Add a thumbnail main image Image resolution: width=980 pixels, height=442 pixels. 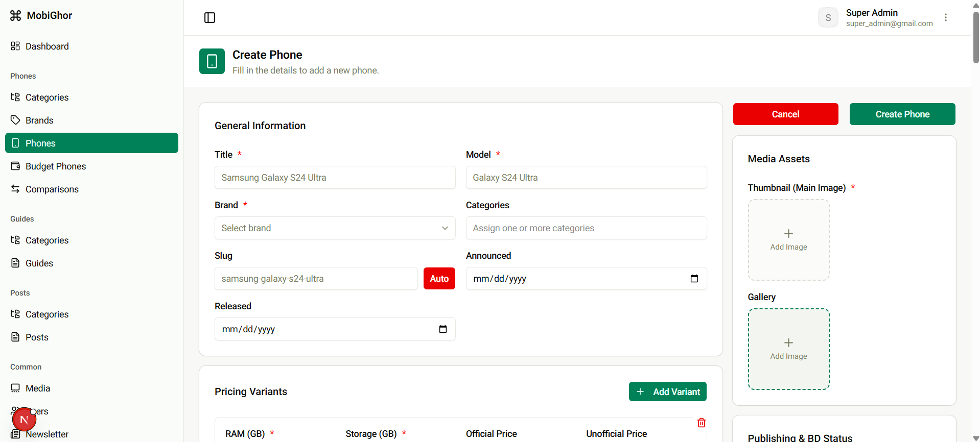pos(788,240)
